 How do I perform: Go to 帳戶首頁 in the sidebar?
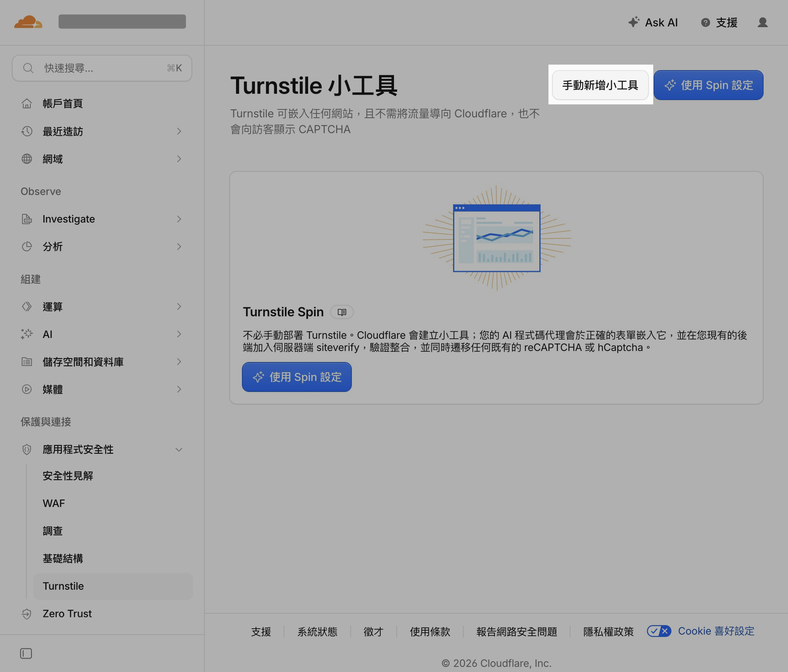(x=102, y=104)
